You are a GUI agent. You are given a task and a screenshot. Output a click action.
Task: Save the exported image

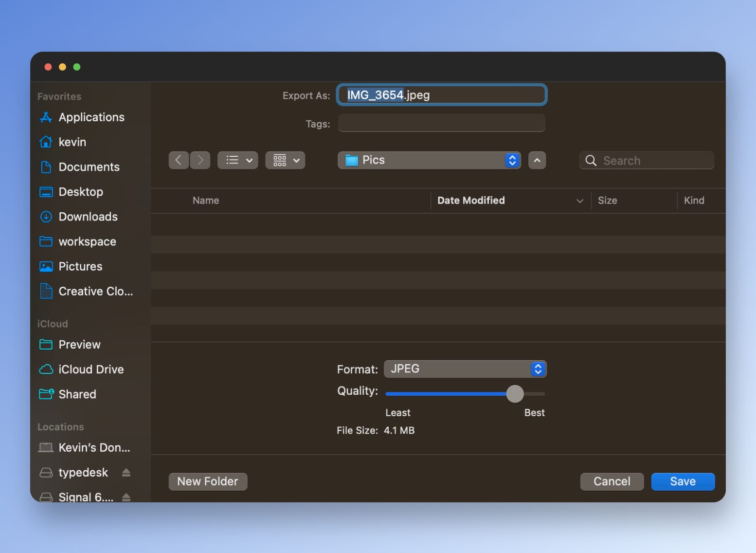[683, 481]
